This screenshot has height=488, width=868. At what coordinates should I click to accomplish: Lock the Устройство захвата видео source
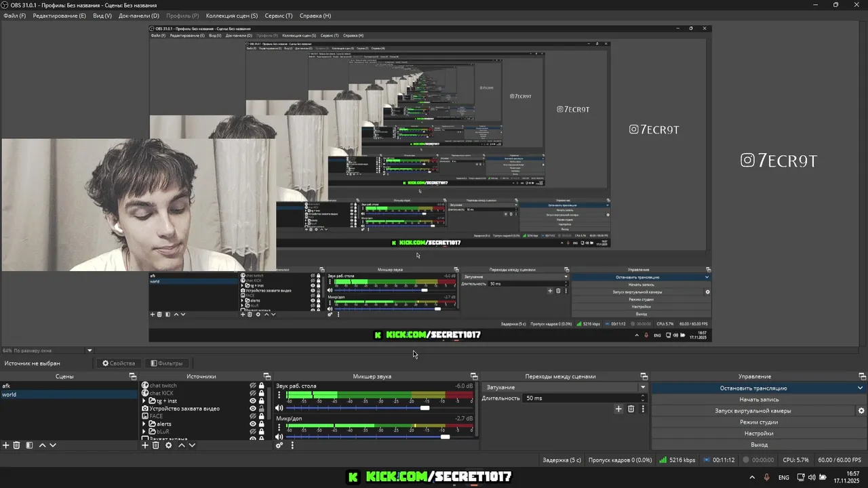tap(262, 409)
